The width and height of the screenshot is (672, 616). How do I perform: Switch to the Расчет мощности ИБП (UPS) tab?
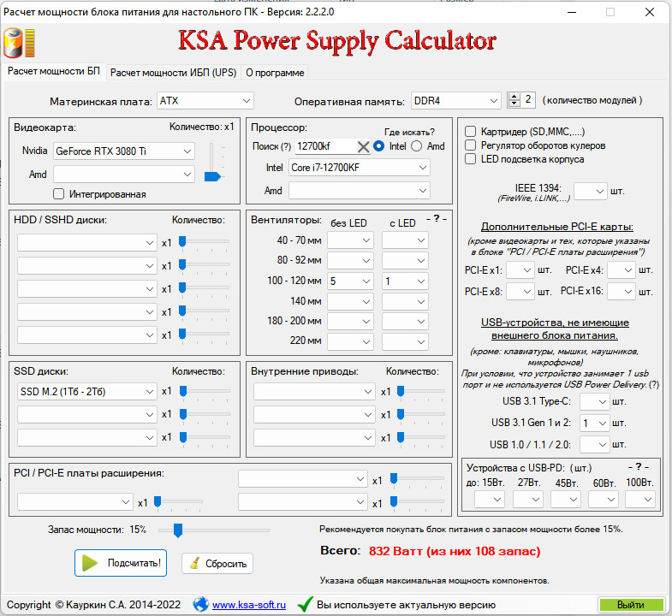pos(173,73)
